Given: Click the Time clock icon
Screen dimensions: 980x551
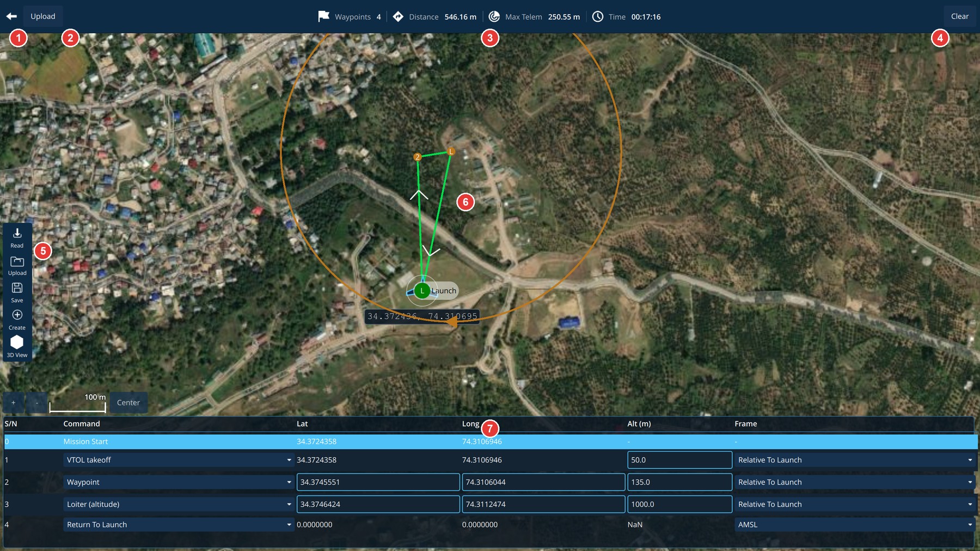Looking at the screenshot, I should point(598,16).
